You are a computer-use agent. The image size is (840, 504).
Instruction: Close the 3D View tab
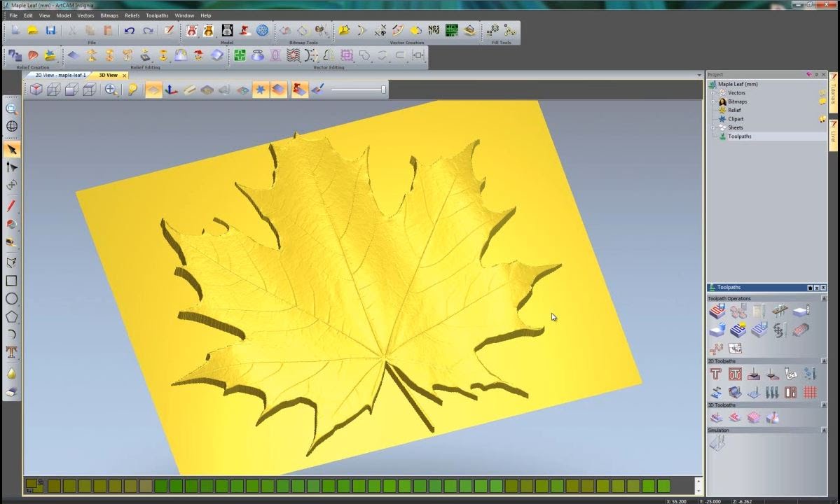tap(124, 76)
